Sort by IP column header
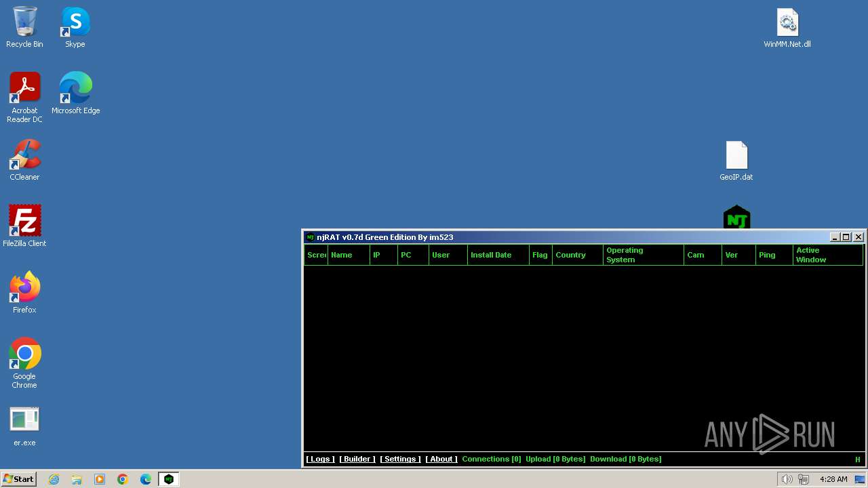Viewport: 868px width, 488px height. pos(384,255)
